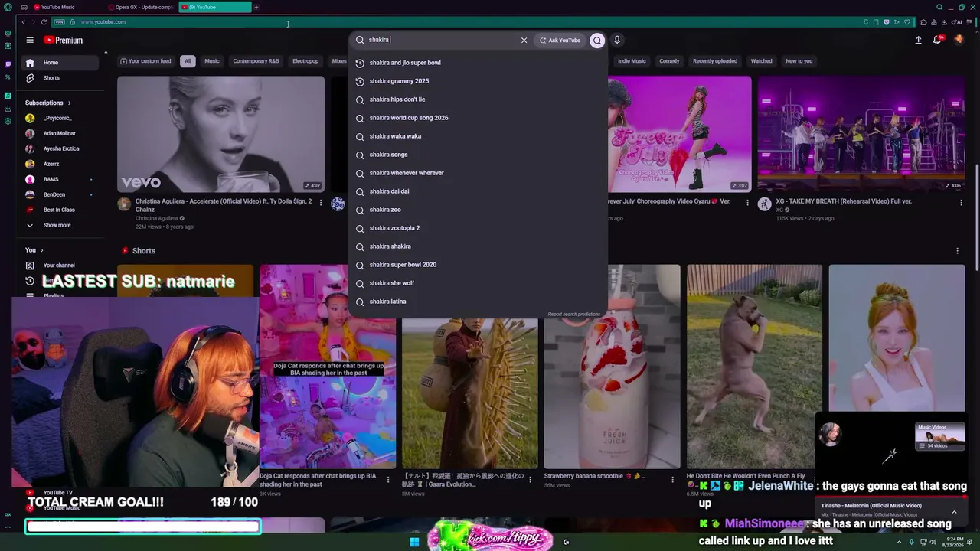Select the Watched filter chip
This screenshot has height=551, width=980.
[761, 61]
